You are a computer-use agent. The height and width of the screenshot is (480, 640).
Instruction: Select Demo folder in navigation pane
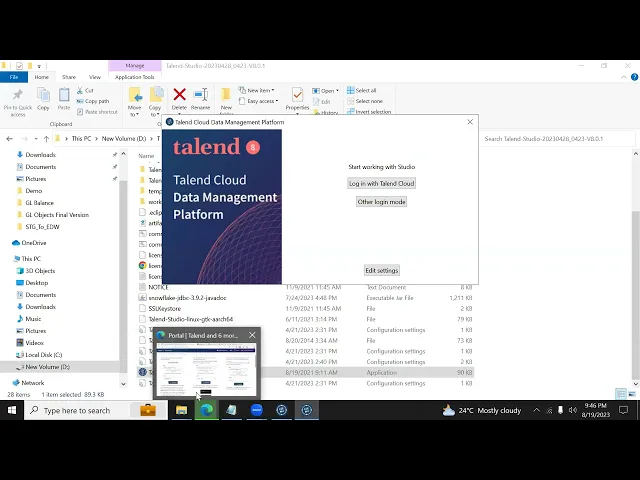(x=33, y=191)
